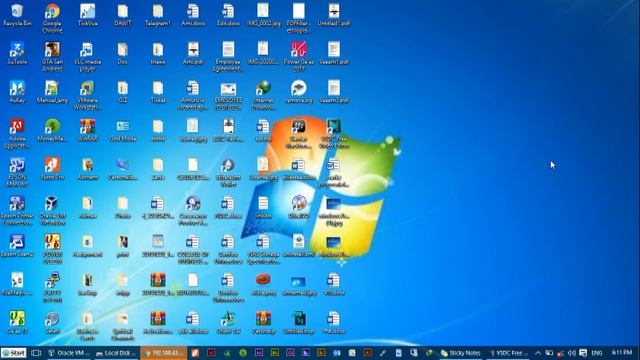Open the Doc folder icon
The height and width of the screenshot is (360, 640).
[x=123, y=53]
